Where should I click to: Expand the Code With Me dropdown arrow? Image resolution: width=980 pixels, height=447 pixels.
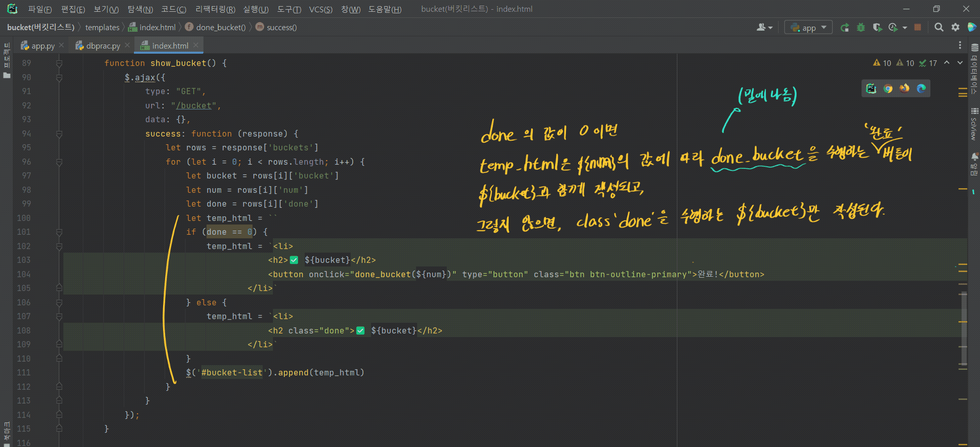770,28
